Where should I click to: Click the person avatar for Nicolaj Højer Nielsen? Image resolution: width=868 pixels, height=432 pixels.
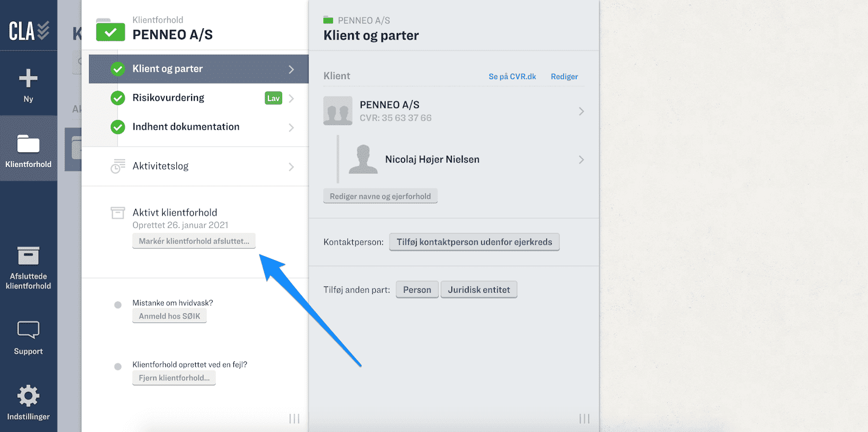pyautogui.click(x=363, y=159)
